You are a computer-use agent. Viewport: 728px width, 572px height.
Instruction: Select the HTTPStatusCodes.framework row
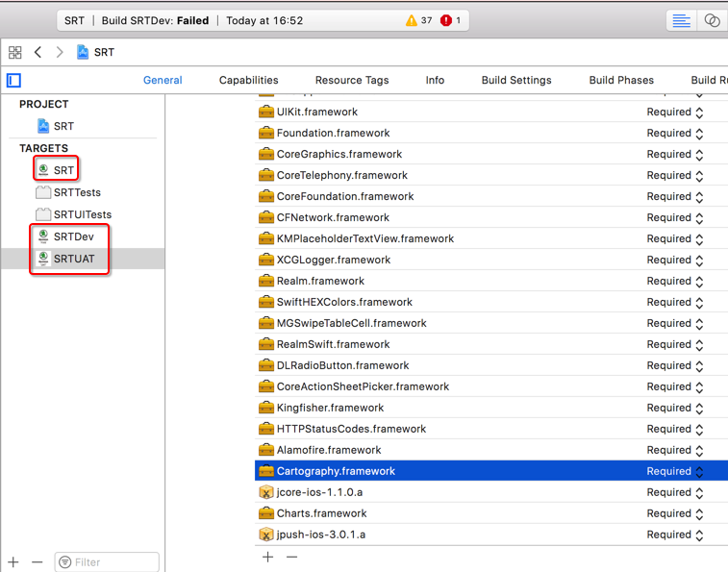click(x=491, y=429)
